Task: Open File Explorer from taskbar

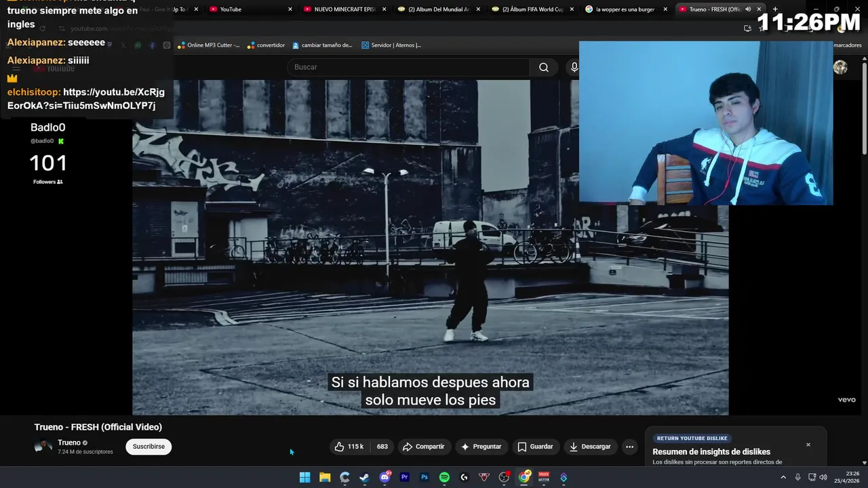Action: pos(325,477)
